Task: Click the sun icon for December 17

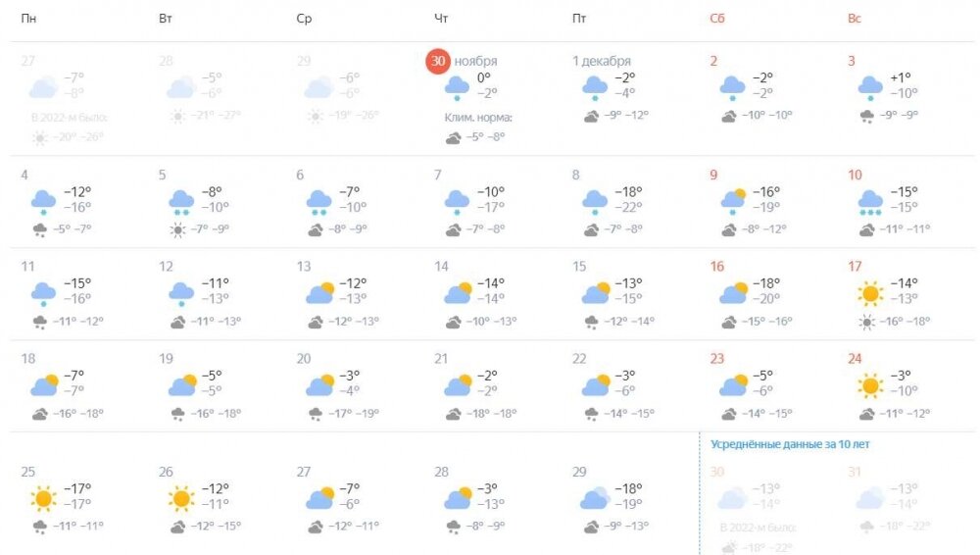Action: pos(870,293)
